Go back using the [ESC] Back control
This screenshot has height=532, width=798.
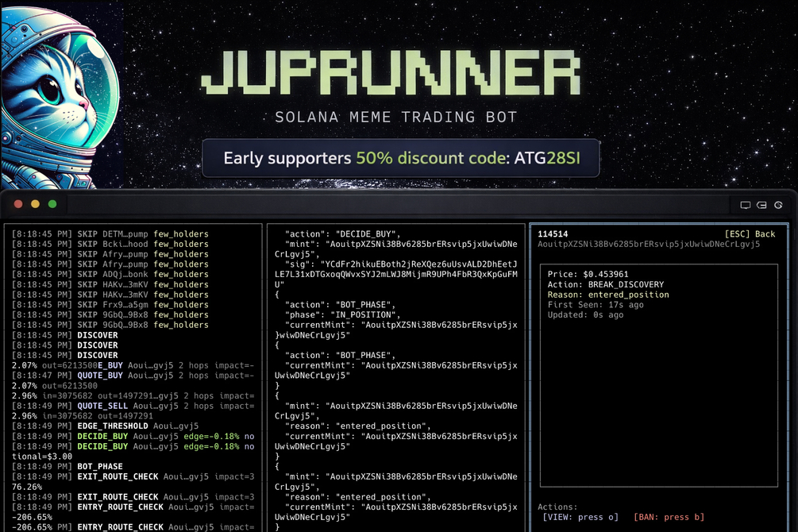(750, 233)
